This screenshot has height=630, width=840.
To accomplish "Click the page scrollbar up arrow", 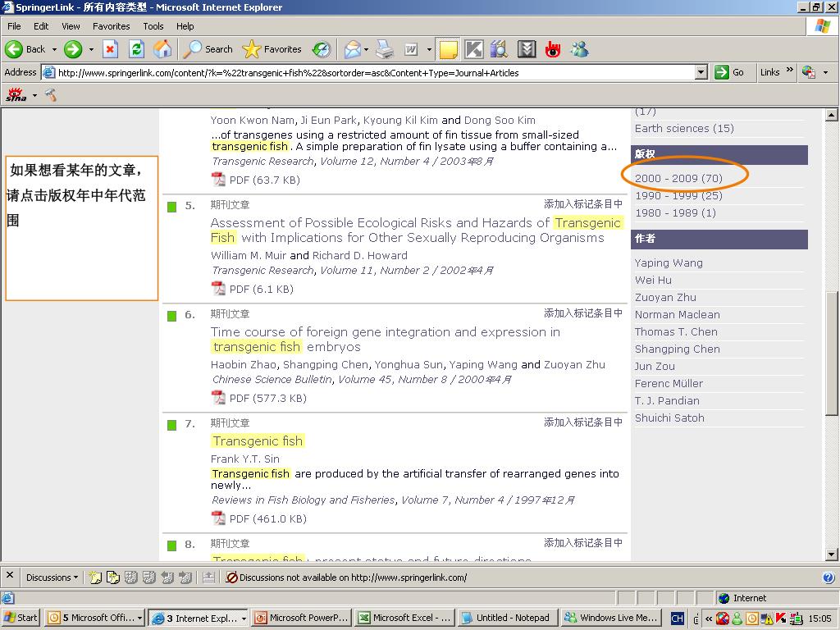I will click(x=831, y=115).
